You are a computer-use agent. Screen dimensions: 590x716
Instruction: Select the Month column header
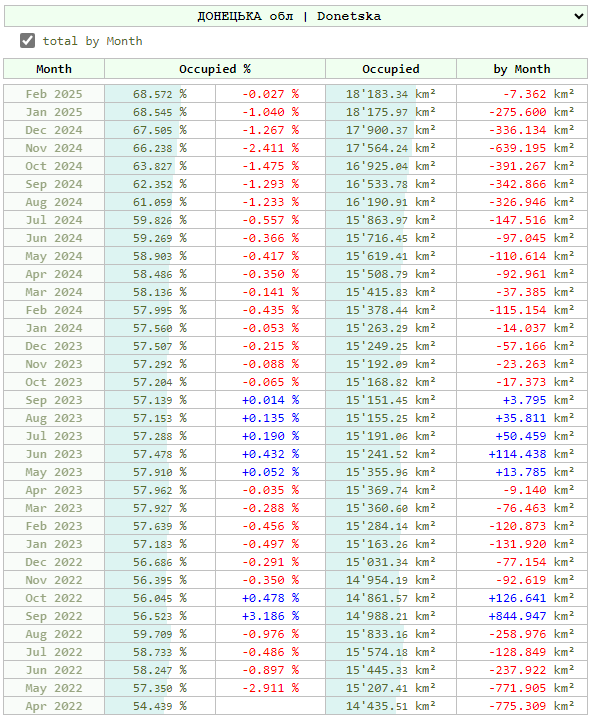(54, 69)
